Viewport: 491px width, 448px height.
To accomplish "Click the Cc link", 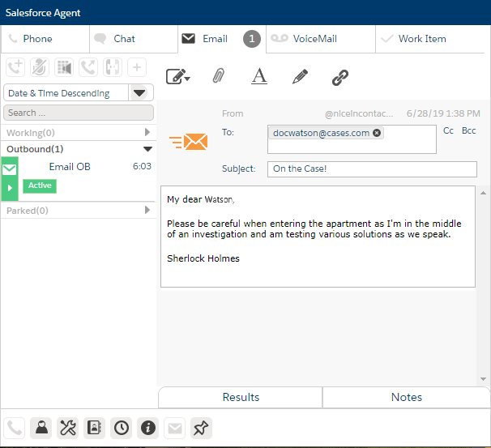I will [448, 130].
